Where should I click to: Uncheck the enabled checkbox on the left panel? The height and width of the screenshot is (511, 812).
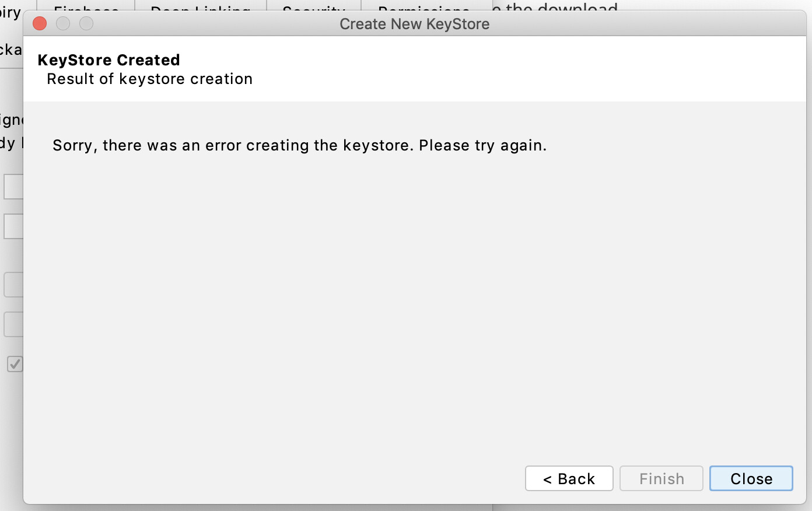pyautogui.click(x=15, y=364)
